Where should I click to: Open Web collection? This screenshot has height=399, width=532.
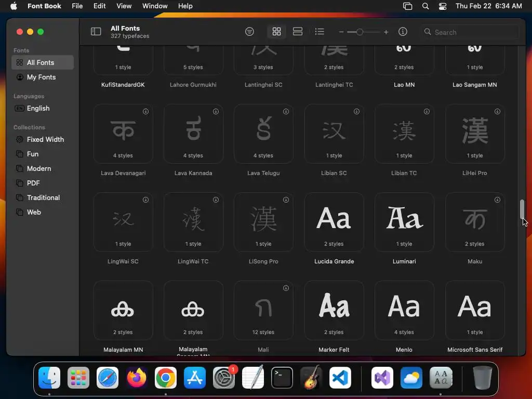(43, 212)
